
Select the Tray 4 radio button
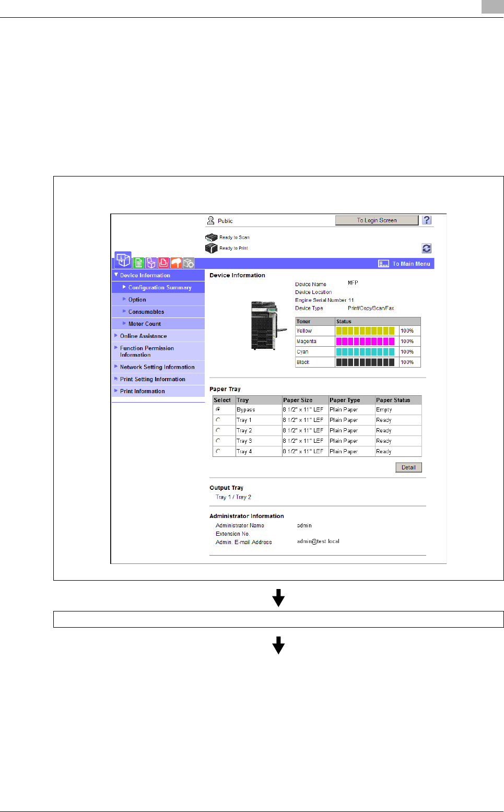pos(218,451)
